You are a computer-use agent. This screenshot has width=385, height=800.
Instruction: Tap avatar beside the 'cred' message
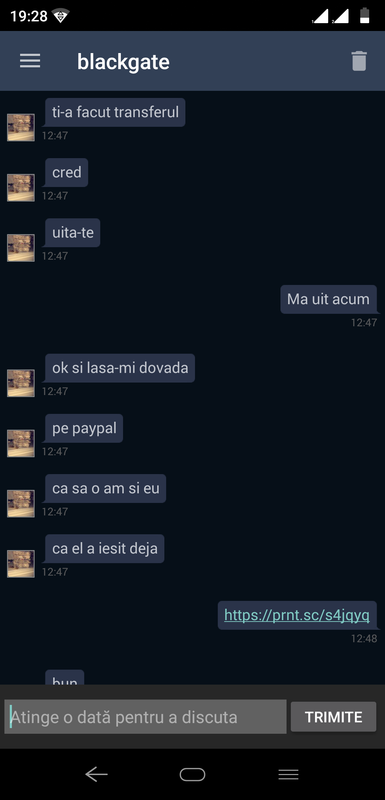(x=21, y=188)
